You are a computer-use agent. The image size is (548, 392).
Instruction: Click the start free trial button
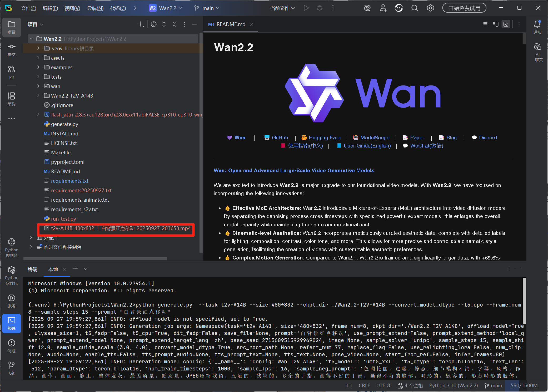point(464,8)
